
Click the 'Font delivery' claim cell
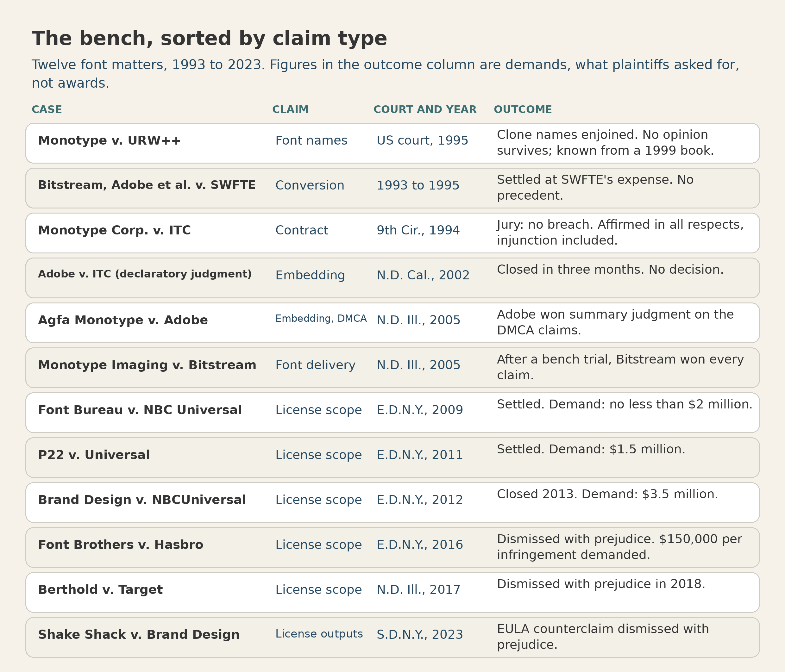tap(315, 365)
